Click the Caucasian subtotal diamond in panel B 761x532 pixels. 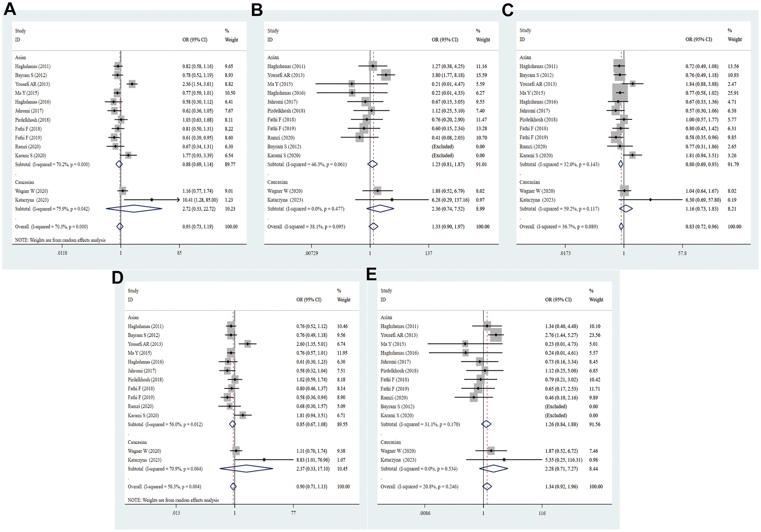click(x=380, y=209)
